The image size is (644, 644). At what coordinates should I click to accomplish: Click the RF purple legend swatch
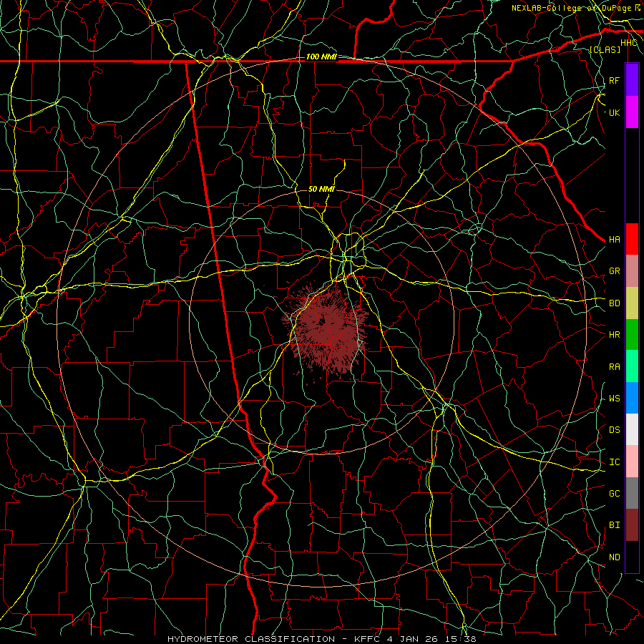(x=632, y=80)
